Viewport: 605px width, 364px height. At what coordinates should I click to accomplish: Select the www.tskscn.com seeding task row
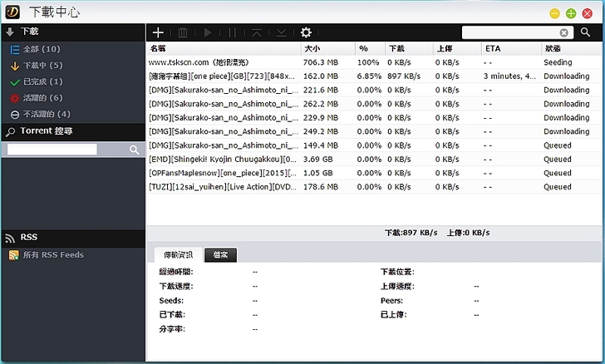249,62
